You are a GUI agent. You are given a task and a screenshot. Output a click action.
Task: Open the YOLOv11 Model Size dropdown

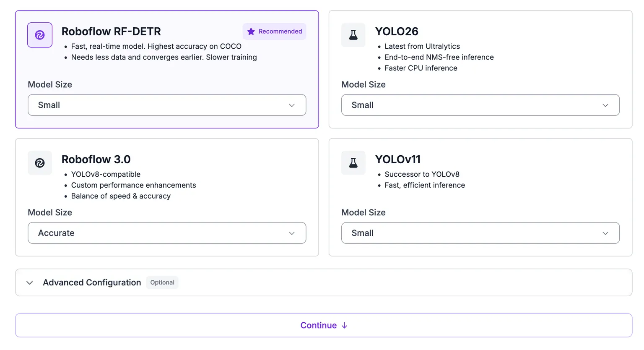coord(480,233)
